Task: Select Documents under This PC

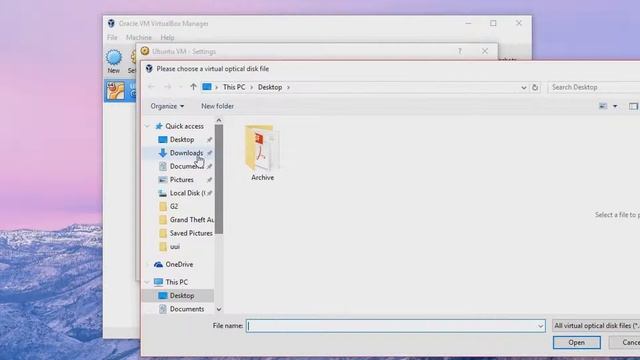Action: pyautogui.click(x=187, y=309)
